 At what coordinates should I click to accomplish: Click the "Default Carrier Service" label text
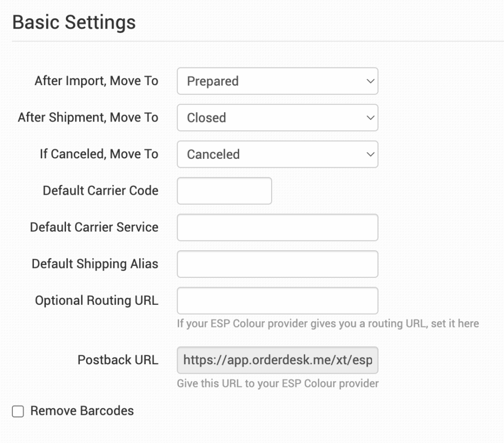tap(94, 227)
